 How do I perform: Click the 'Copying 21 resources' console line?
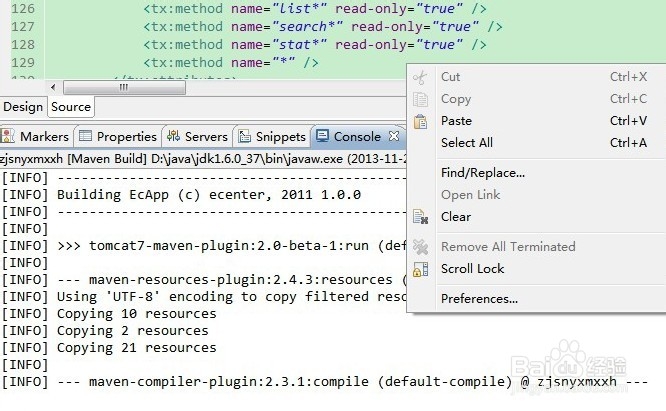coord(110,348)
